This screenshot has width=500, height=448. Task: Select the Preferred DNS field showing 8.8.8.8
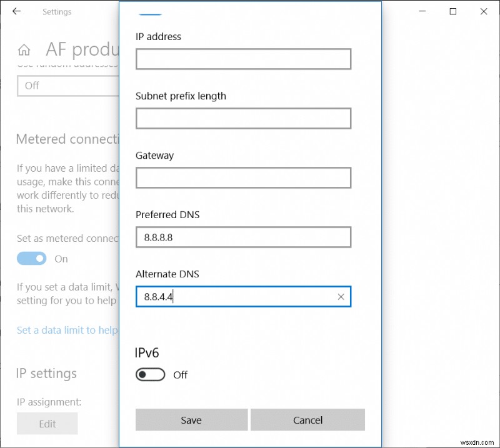pos(242,237)
